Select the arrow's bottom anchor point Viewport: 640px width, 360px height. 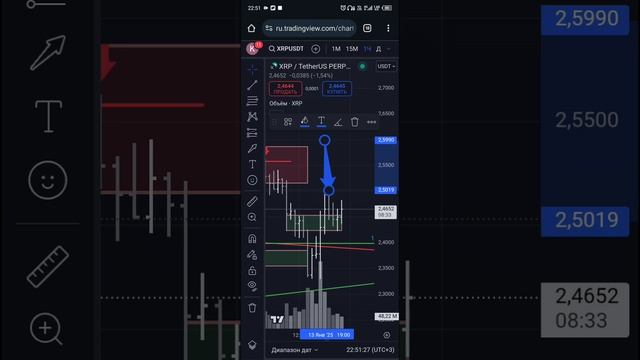coord(329,190)
